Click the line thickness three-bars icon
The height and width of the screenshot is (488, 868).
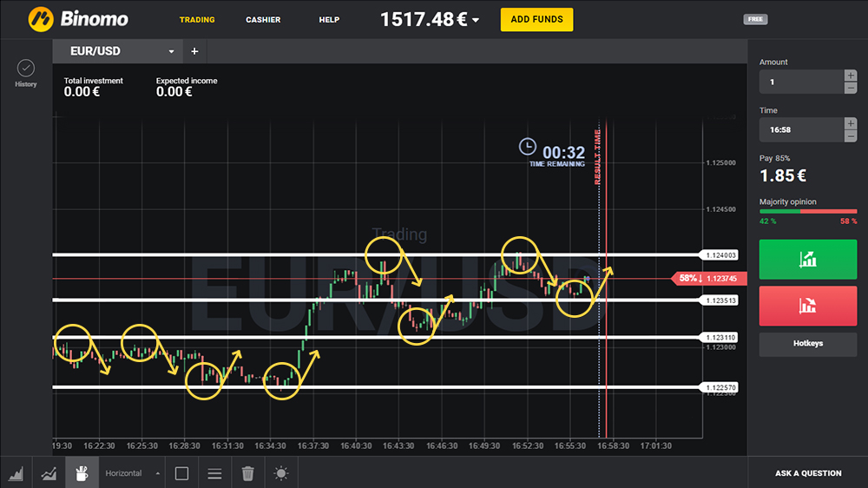(215, 473)
